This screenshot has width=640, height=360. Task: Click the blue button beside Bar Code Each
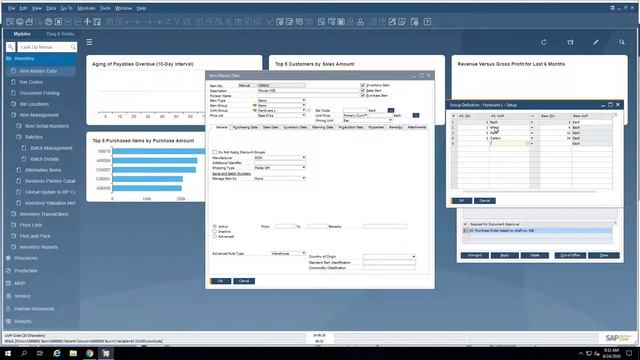click(391, 110)
